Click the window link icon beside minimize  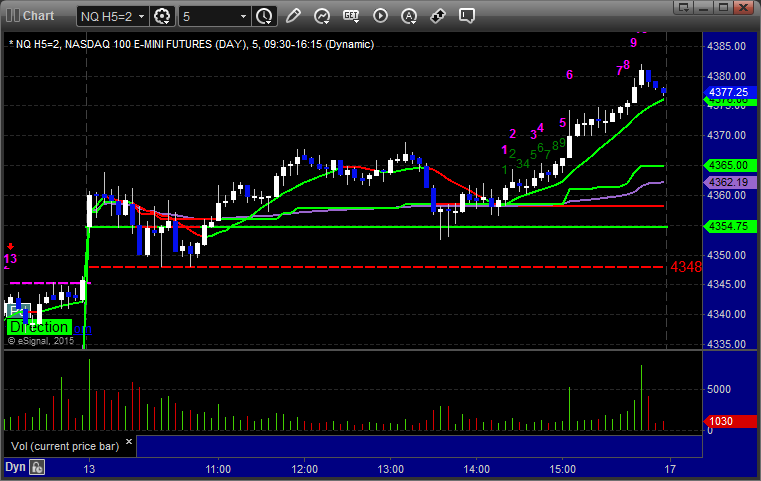click(x=684, y=7)
